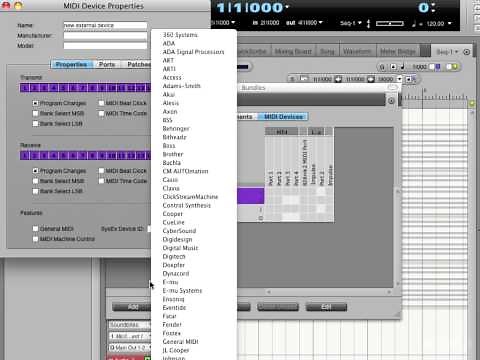Choose ADA Signal Processors manufacturer
Image resolution: width=480 pixels, height=360 pixels.
(193, 52)
